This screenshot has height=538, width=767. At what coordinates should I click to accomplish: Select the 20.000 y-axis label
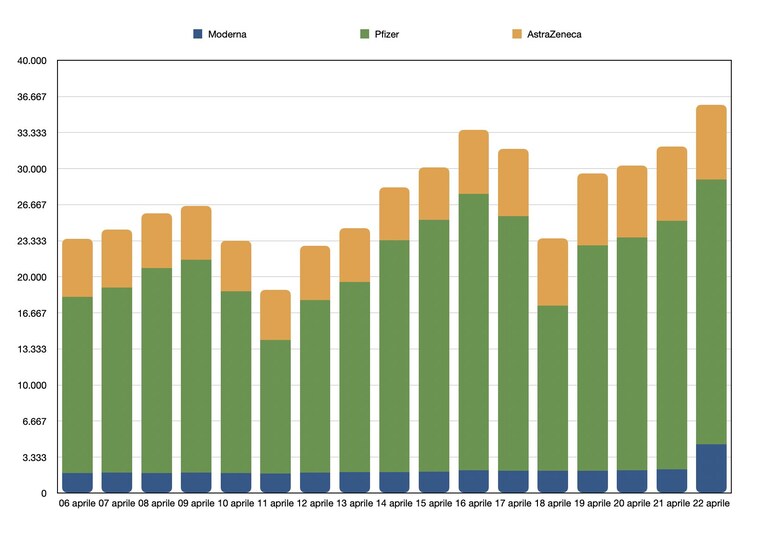point(32,277)
